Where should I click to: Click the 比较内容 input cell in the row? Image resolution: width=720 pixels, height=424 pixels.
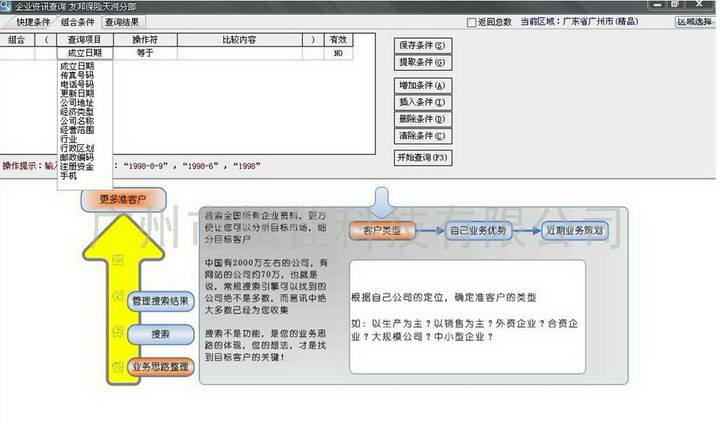point(240,53)
